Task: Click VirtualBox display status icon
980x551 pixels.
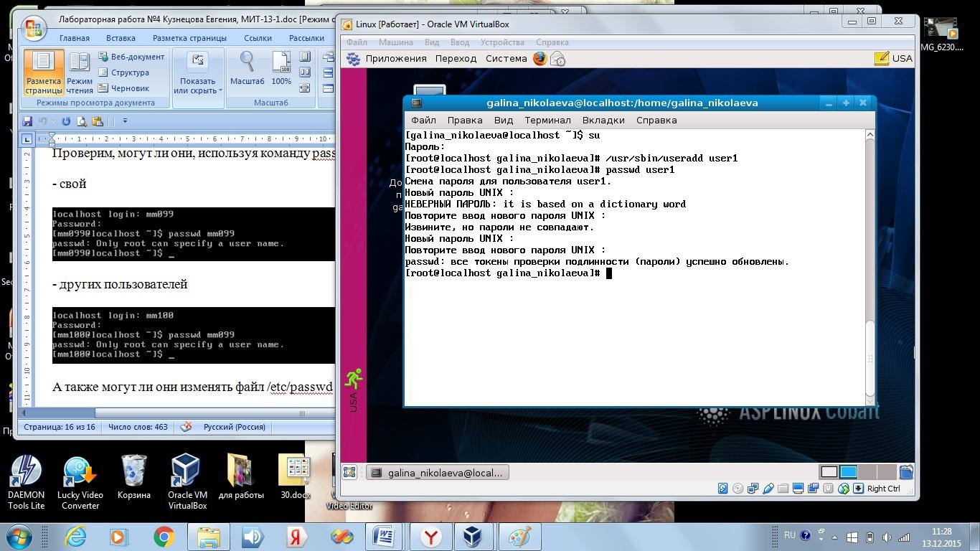Action: (798, 489)
